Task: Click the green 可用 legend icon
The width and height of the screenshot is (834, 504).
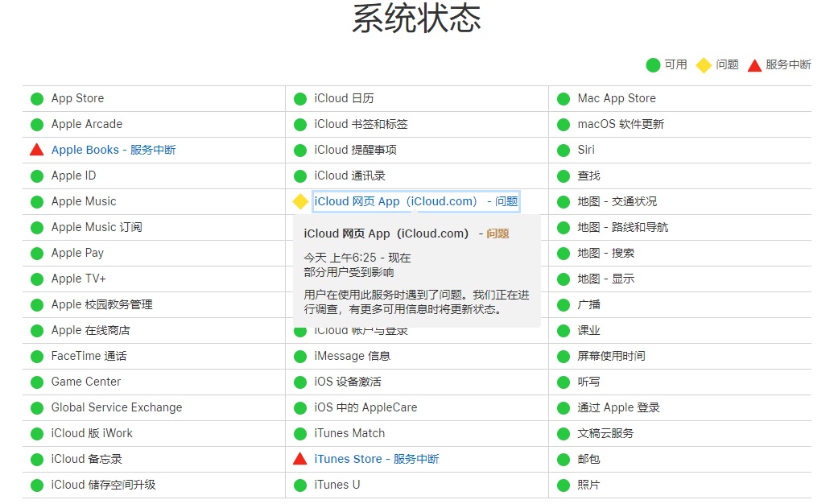Action: tap(653, 65)
